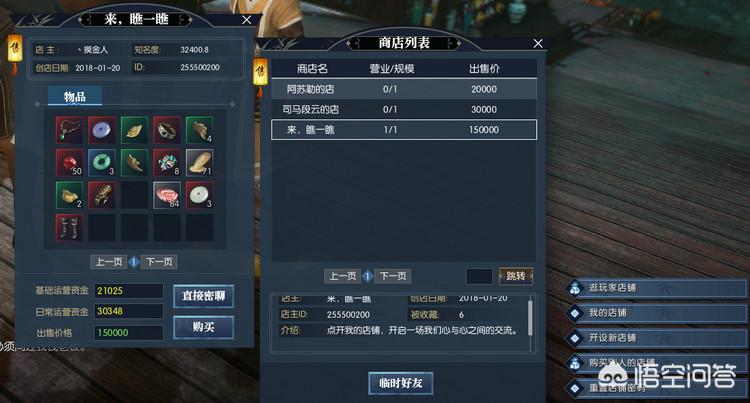
Task: Click the 临时好友 button
Action: click(401, 383)
